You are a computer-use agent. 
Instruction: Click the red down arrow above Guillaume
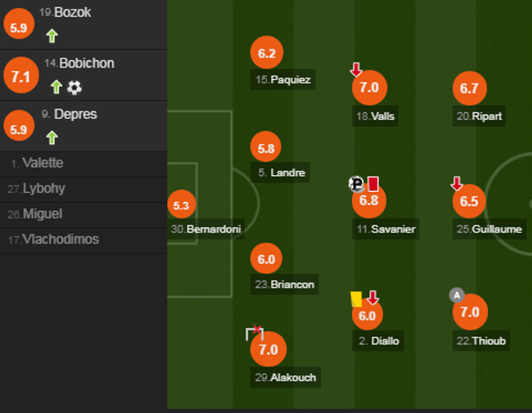click(457, 184)
